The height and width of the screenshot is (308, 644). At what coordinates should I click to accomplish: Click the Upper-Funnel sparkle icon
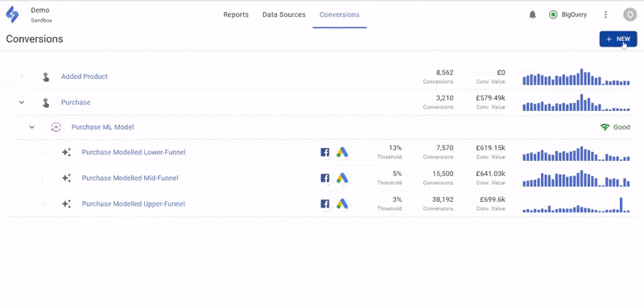(x=66, y=203)
